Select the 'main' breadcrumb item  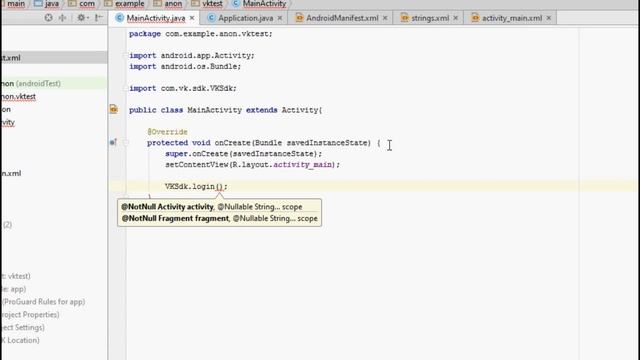[14, 4]
